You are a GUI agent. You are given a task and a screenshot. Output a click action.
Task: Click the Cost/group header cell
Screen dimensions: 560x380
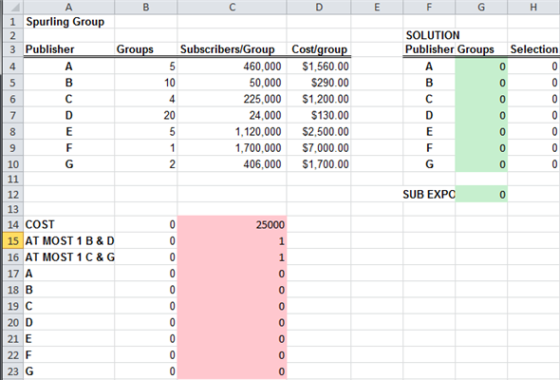pos(319,49)
